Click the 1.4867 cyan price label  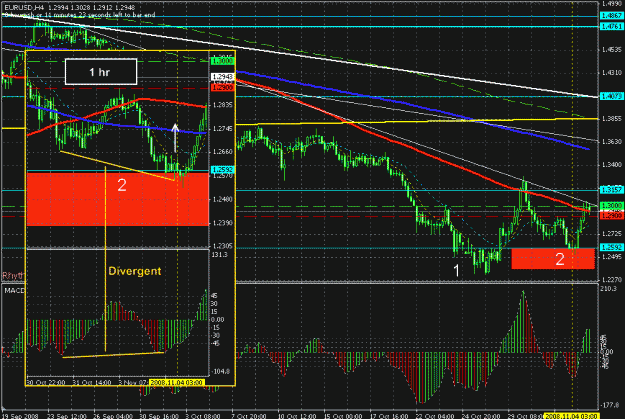click(611, 16)
